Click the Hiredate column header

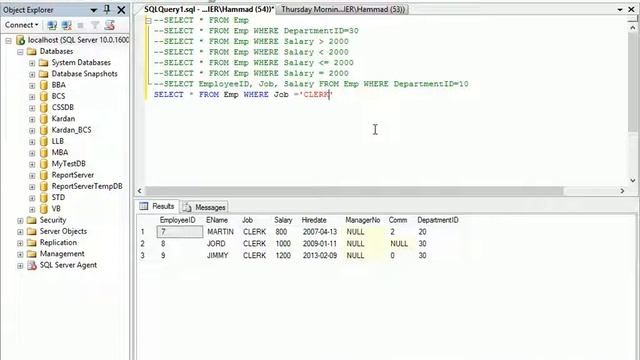[314, 220]
